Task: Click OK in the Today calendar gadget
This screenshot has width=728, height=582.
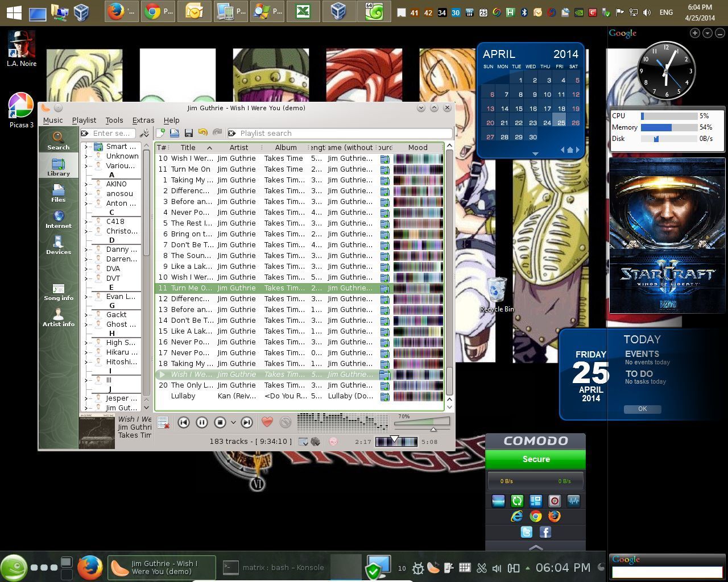Action: pyautogui.click(x=642, y=409)
